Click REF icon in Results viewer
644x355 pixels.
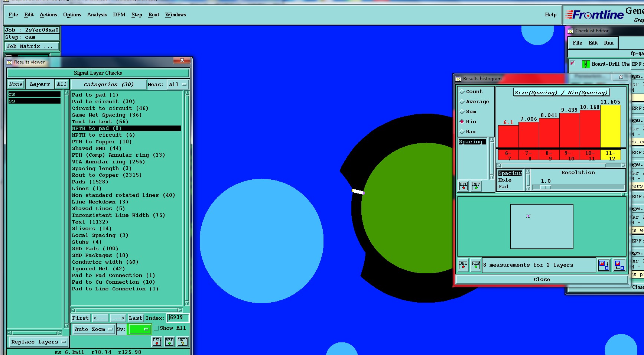point(169,341)
